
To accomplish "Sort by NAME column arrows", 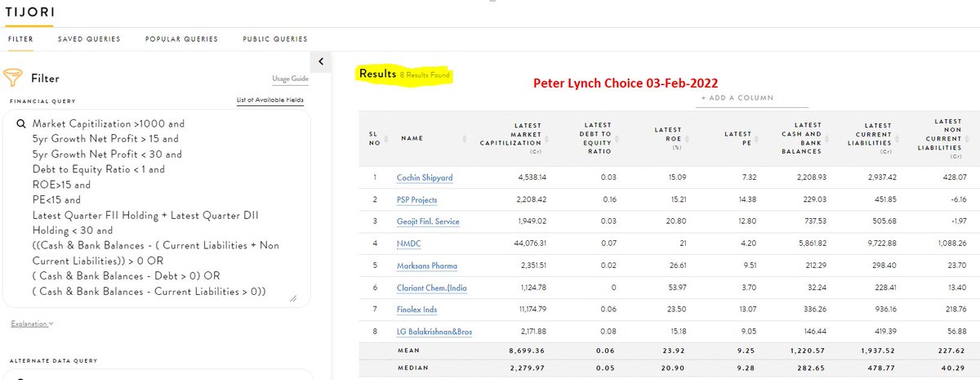I will click(464, 138).
